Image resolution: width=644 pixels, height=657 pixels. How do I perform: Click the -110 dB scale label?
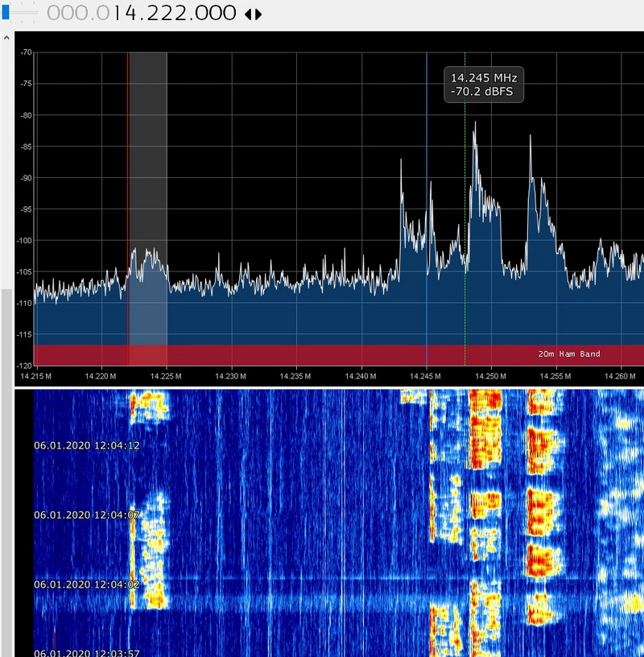tap(24, 303)
